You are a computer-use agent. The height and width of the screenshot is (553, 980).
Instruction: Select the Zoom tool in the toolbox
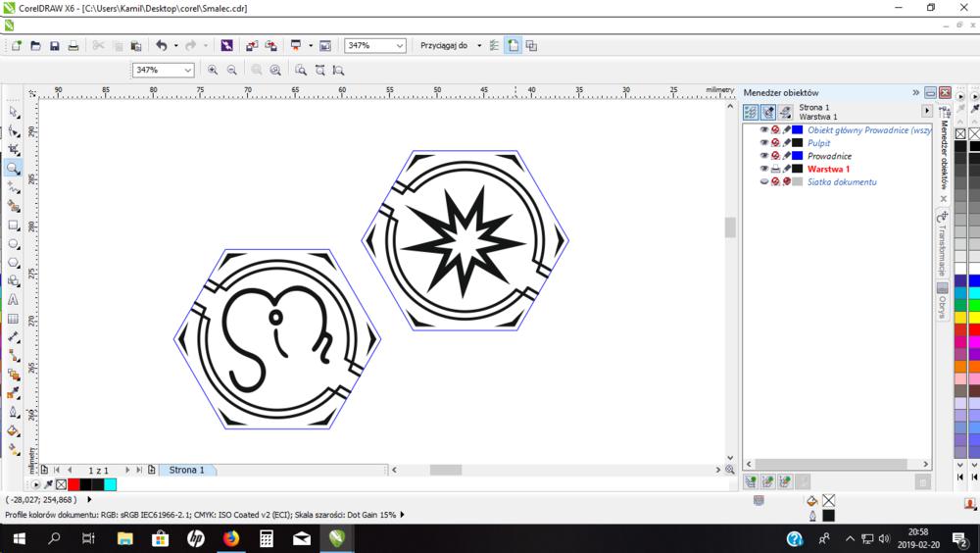pos(13,168)
